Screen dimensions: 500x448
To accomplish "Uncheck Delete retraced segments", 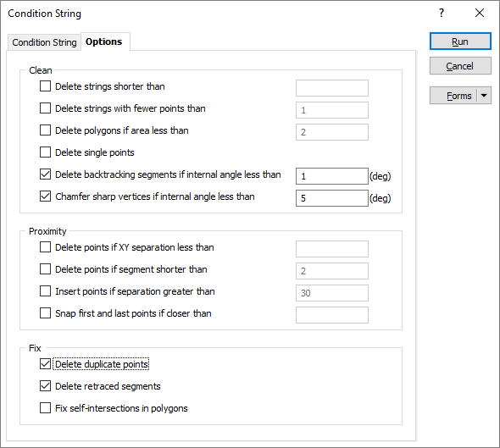I will point(45,386).
